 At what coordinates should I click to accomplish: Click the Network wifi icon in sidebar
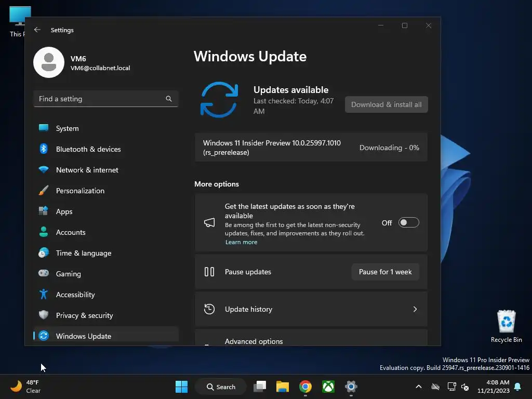click(44, 170)
